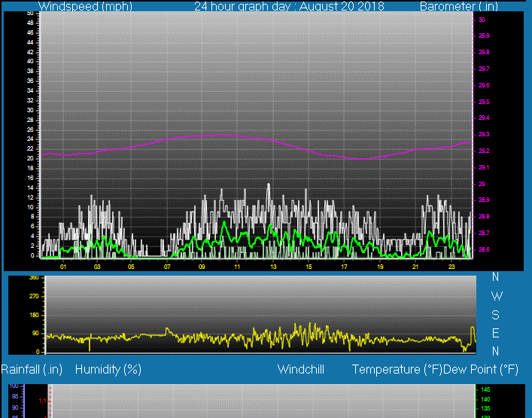Select hour label 03 on time axis
This screenshot has height=418, width=532.
point(97,267)
